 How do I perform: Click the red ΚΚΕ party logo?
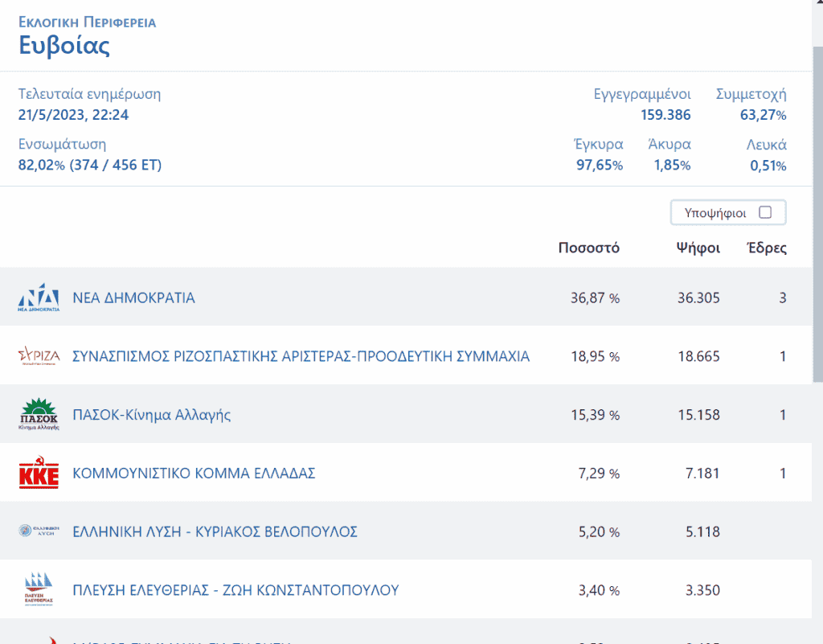coord(39,474)
